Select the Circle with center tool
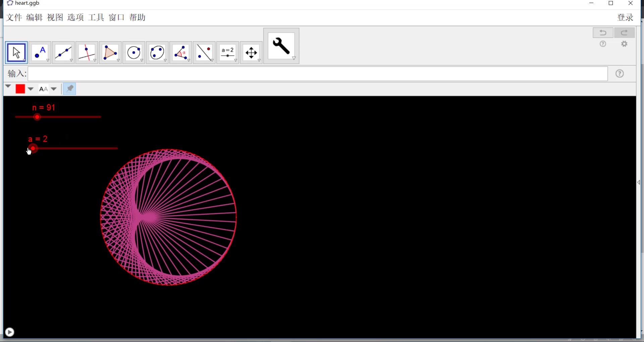The image size is (644, 342). [134, 53]
